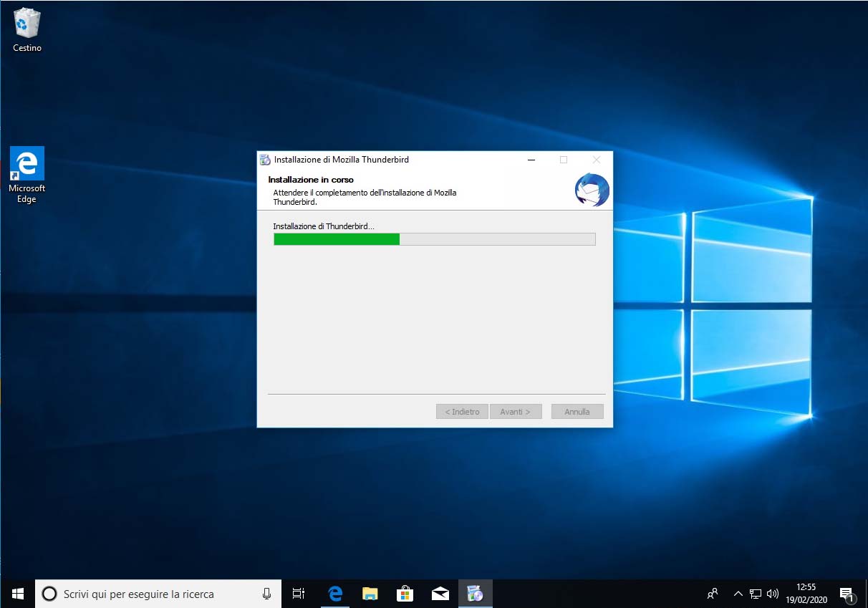Screen dimensions: 868x608
Task: Minimize the Thunderbird installer window
Action: 531,160
